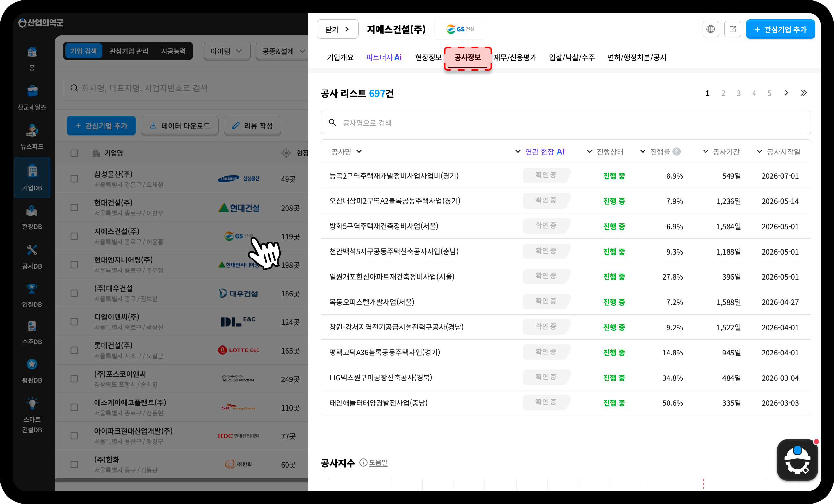This screenshot has width=834, height=504.
Task: Open 시공능력 tab in background panel
Action: [x=173, y=51]
